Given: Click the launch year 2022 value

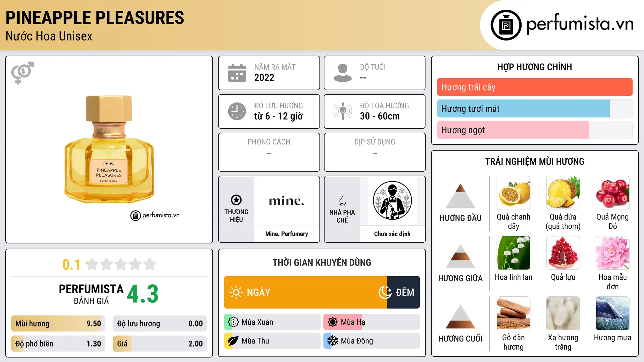Looking at the screenshot, I should tap(264, 77).
